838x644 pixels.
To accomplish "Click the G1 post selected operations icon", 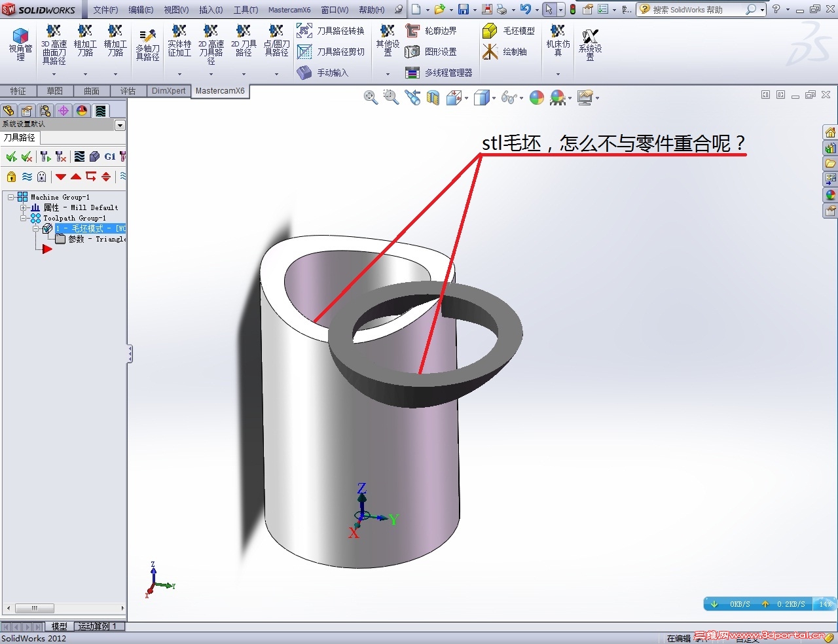I will coord(109,156).
